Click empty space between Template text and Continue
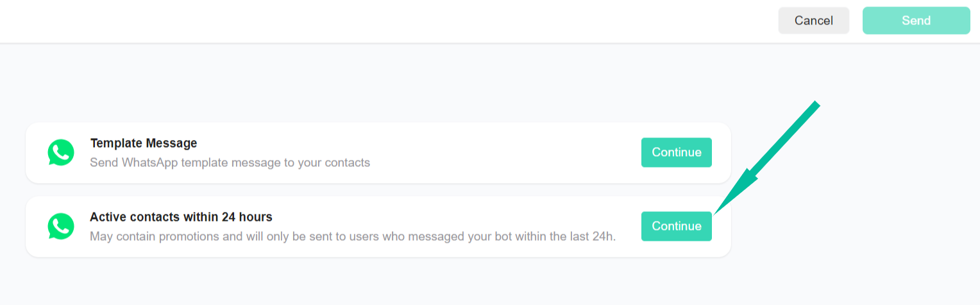Screen dimensions: 980x305 [500, 153]
